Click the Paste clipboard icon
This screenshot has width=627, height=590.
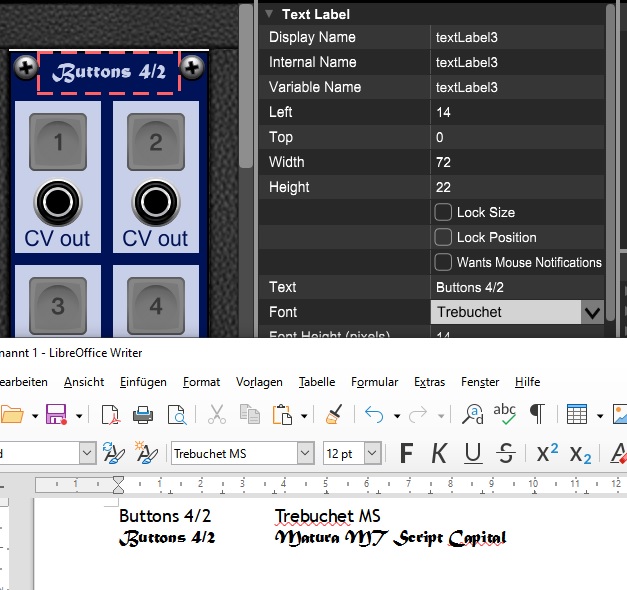[x=282, y=414]
